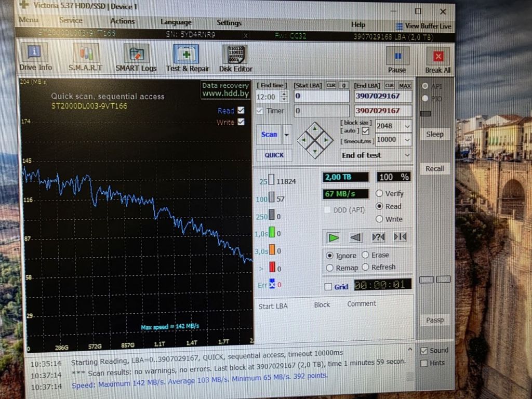532x399 pixels.
Task: Select the Verify radio option
Action: [x=379, y=193]
